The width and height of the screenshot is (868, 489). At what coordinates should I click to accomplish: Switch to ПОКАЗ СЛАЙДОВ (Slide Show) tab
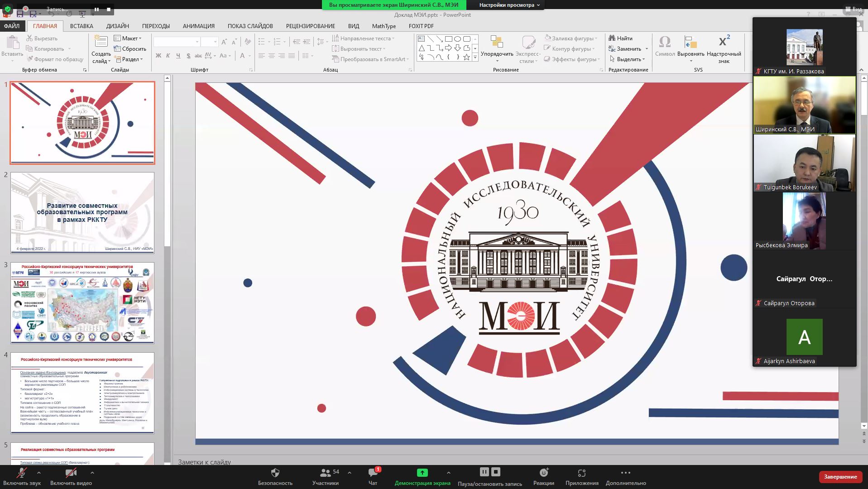(250, 26)
